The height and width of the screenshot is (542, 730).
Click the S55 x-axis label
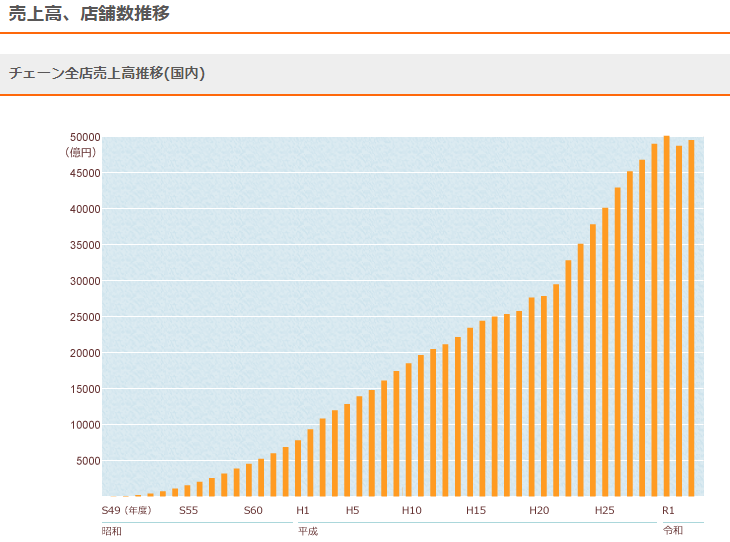coord(188,510)
